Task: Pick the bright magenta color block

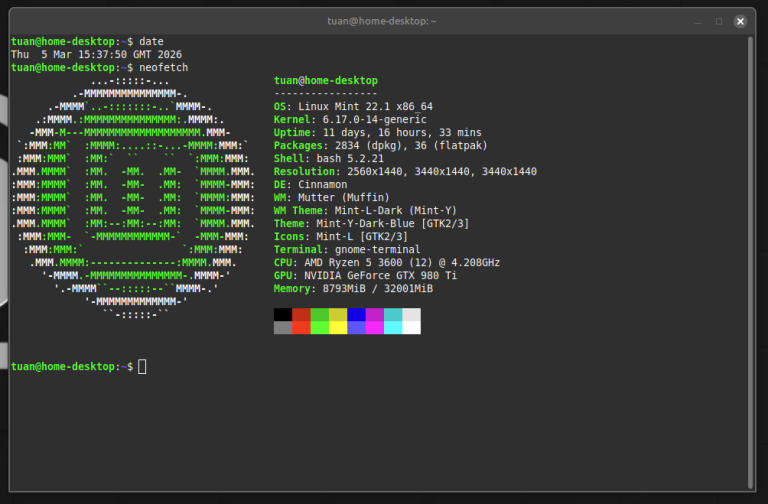Action: (x=374, y=327)
